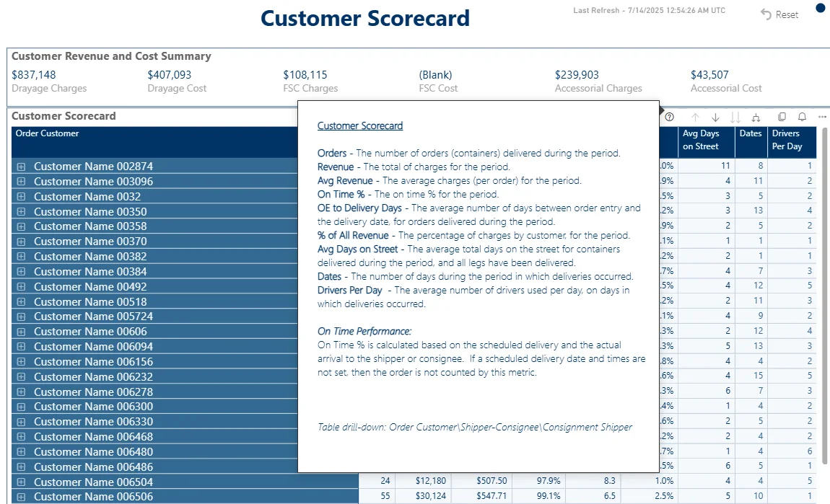Expand Customer Name 006480 row
This screenshot has height=504, width=830.
(x=21, y=452)
